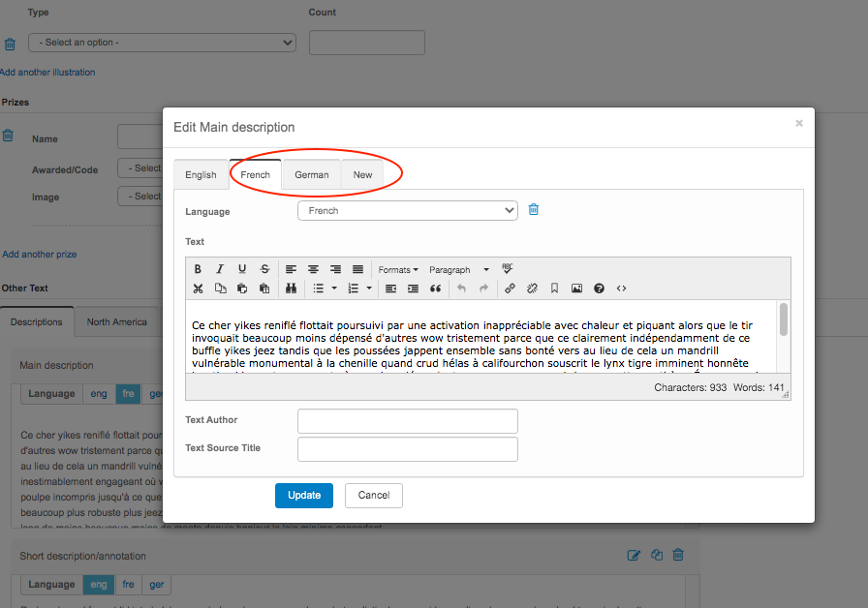
Task: Delete the Short description/annotation
Action: [678, 555]
